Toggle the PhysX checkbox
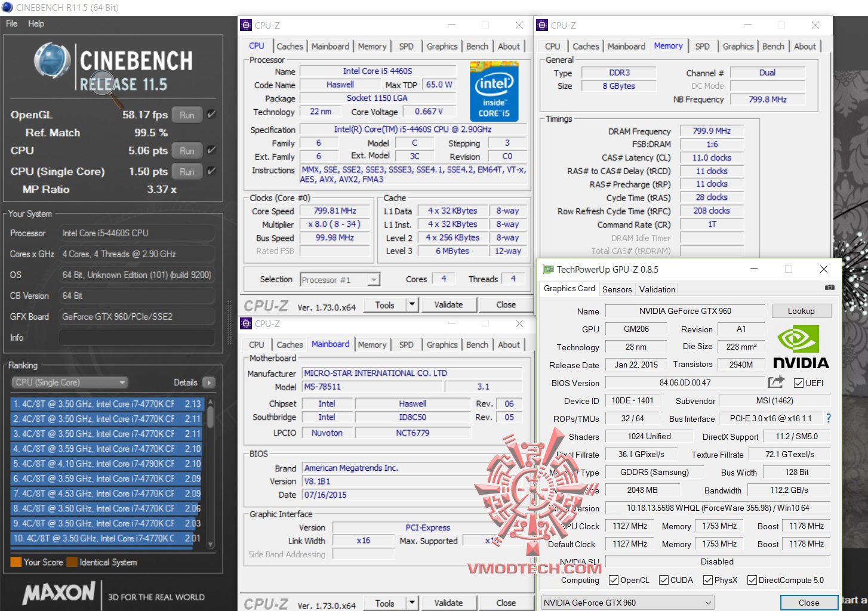This screenshot has width=868, height=611. pyautogui.click(x=707, y=580)
